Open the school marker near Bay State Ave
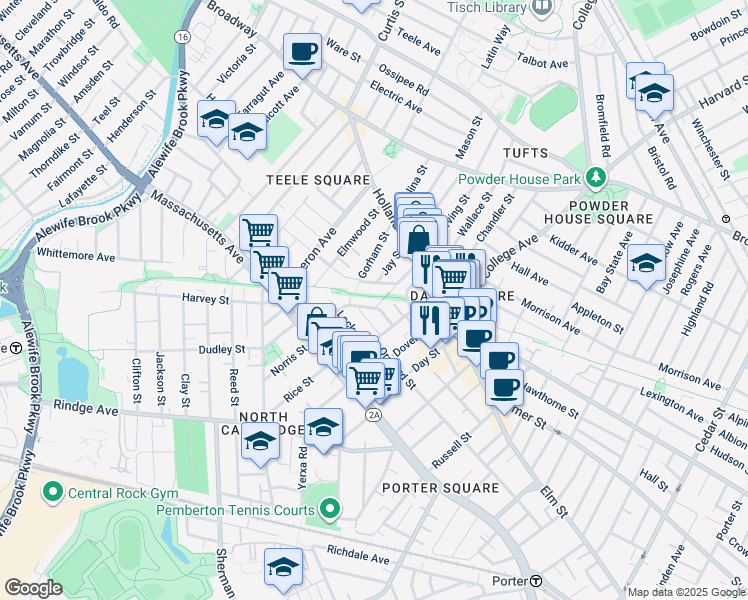 pyautogui.click(x=646, y=262)
